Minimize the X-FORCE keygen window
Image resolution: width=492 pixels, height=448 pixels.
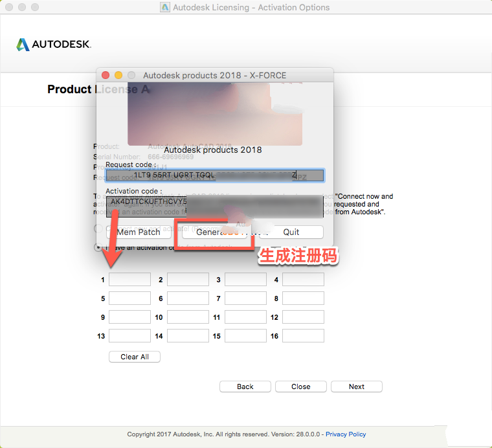click(x=118, y=75)
